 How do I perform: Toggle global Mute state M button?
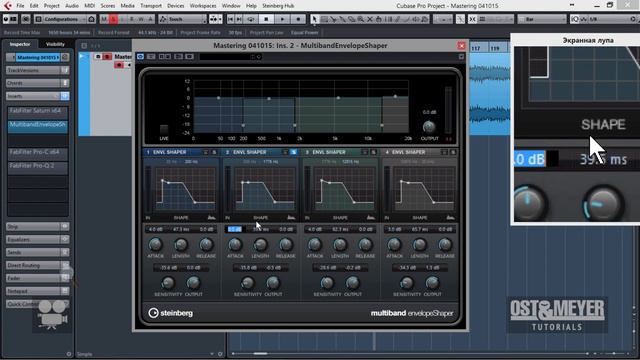(x=104, y=19)
